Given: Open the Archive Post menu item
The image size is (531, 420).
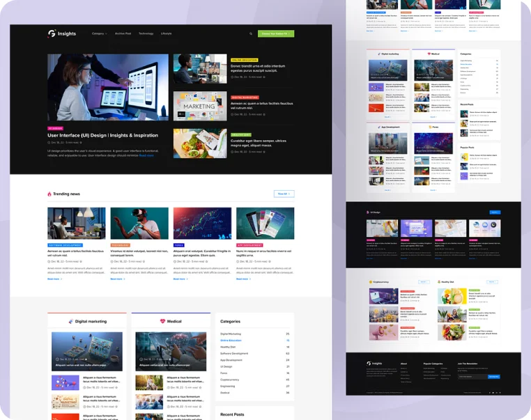Looking at the screenshot, I should 123,33.
